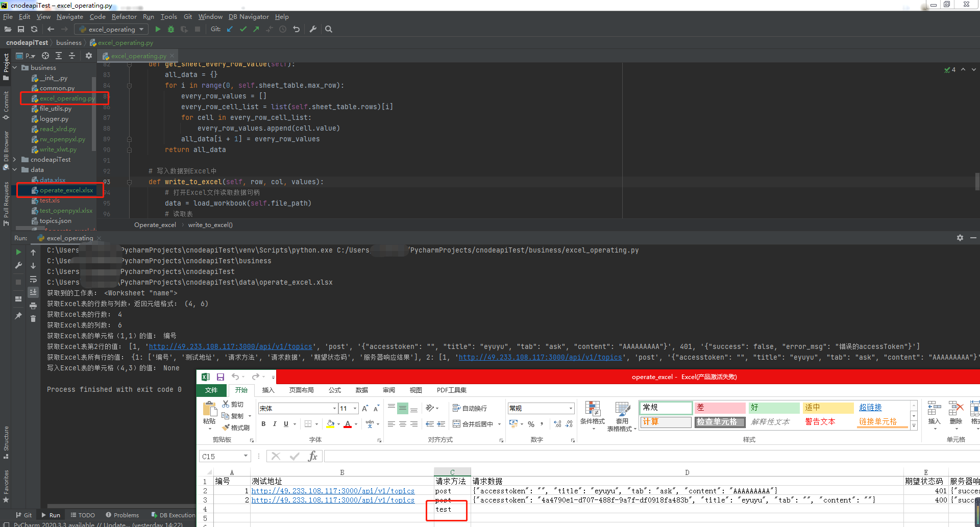980x527 pixels.
Task: Roll back changes with the undo arrow icon
Action: tap(297, 29)
